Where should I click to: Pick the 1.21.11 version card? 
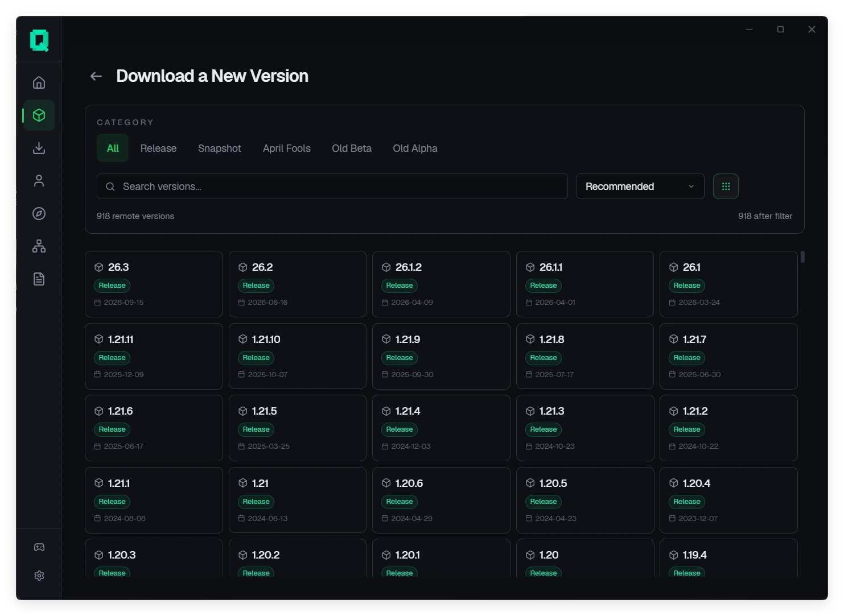click(154, 356)
